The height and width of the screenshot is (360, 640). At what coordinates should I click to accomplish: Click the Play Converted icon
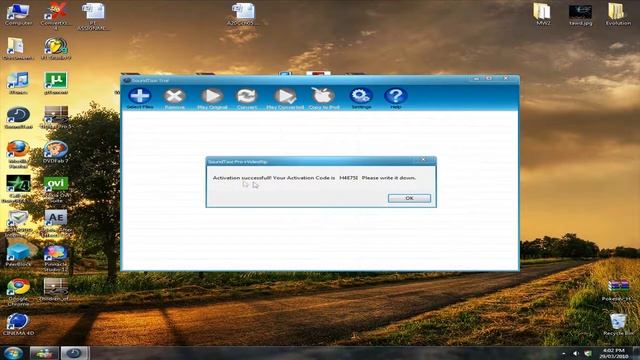285,96
